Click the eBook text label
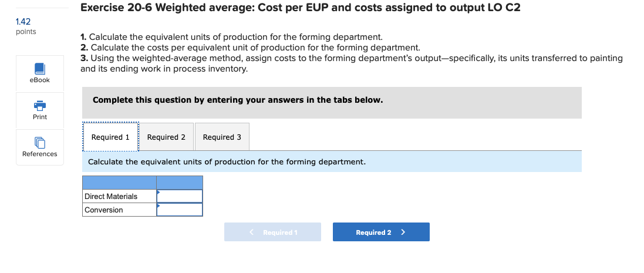The height and width of the screenshot is (273, 644). click(x=39, y=80)
